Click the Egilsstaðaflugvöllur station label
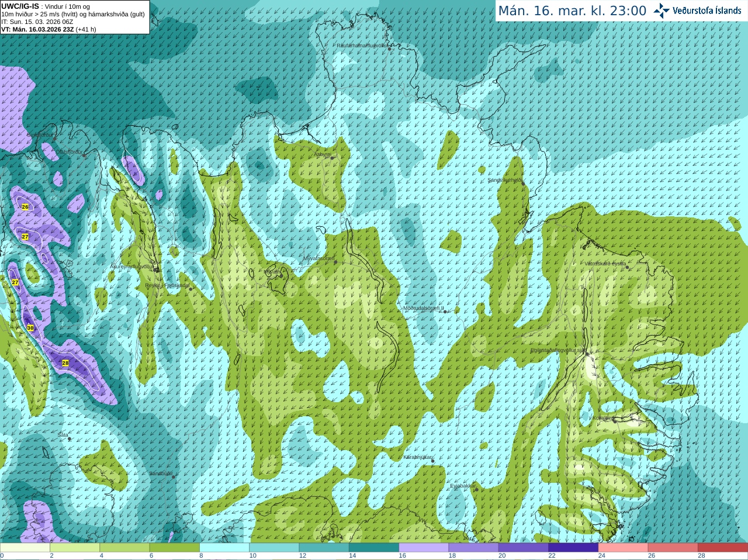The width and height of the screenshot is (748, 560). [557, 350]
